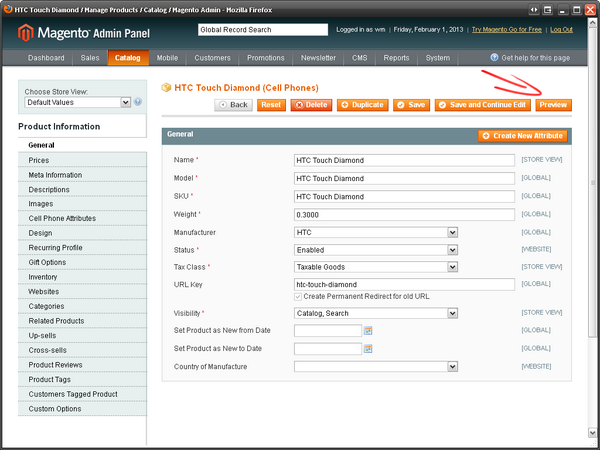The height and width of the screenshot is (450, 600).
Task: Toggle Create Permanent Redirect for old URL checkbox
Action: [x=298, y=297]
